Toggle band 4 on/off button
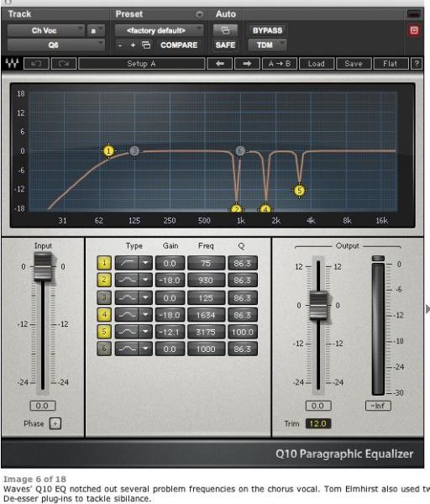430x504 pixels. pyautogui.click(x=104, y=315)
